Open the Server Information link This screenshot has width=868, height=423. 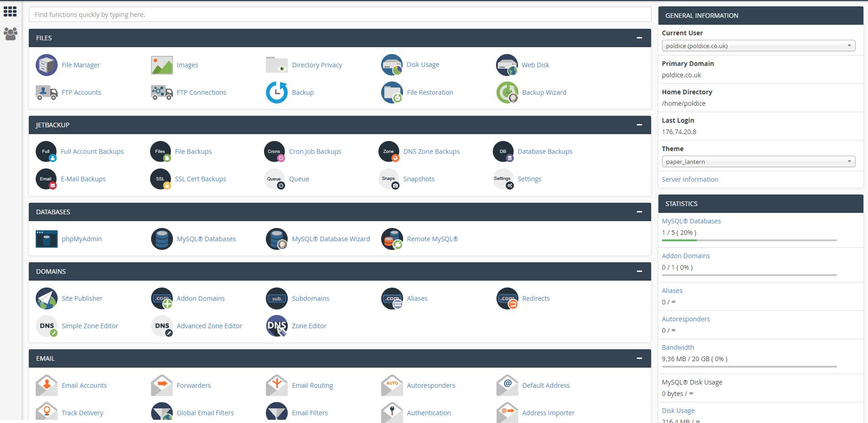point(690,179)
